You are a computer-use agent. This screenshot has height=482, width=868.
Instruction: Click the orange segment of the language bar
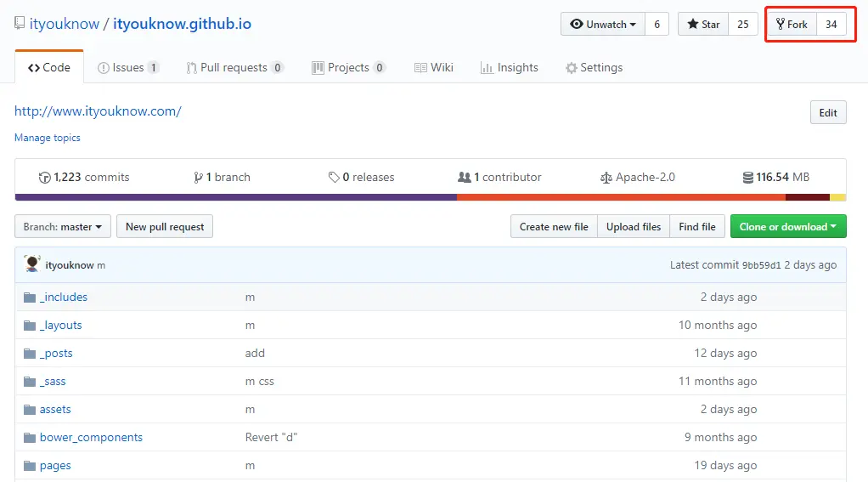(621, 197)
